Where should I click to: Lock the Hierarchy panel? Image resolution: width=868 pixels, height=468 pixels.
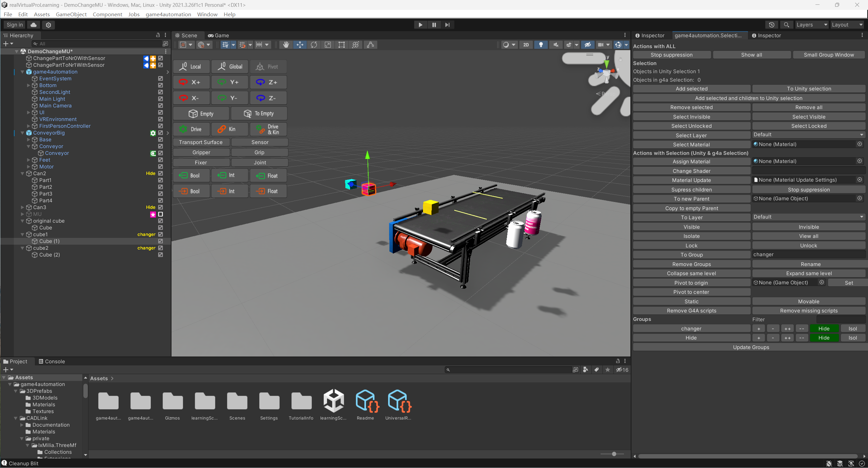(x=158, y=35)
